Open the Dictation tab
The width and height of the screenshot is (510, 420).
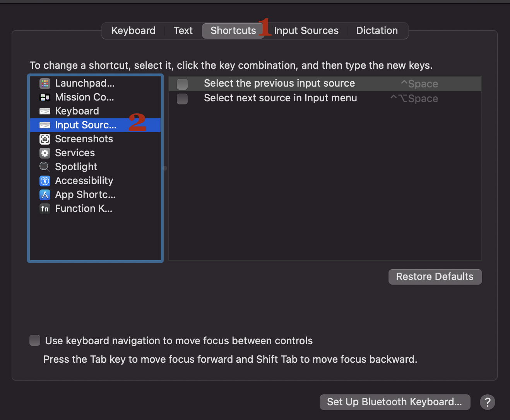tap(377, 31)
